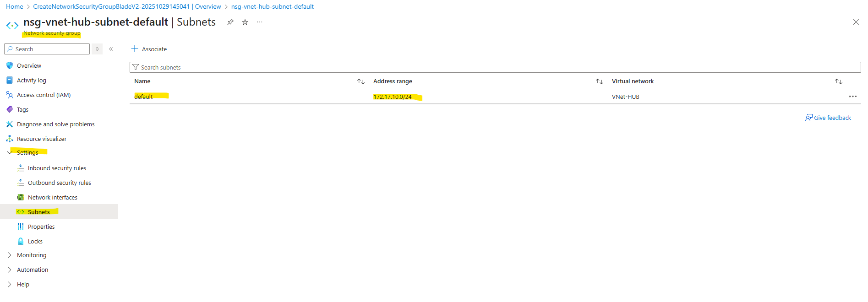Image resolution: width=868 pixels, height=302 pixels.
Task: Click the Properties bars icon
Action: 21,227
